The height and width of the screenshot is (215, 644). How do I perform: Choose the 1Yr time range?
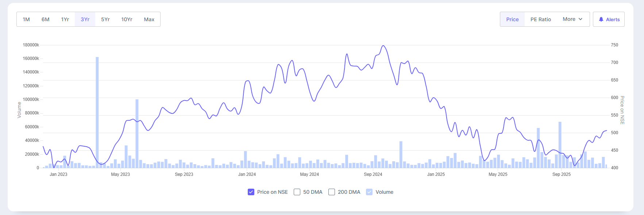[x=65, y=19]
